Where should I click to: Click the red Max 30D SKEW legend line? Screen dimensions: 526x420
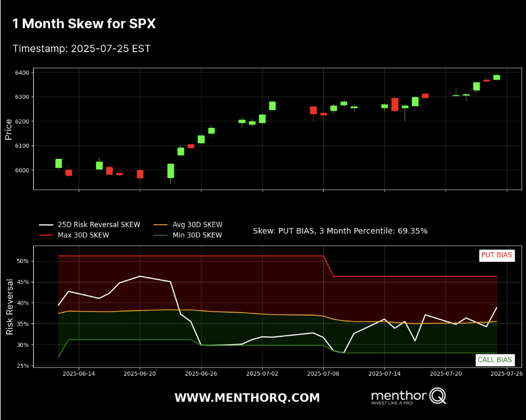[x=46, y=236]
